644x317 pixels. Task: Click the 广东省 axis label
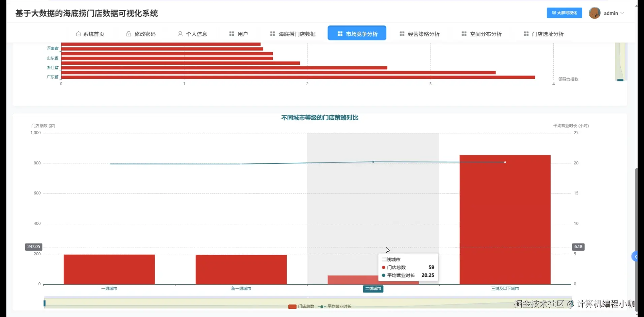53,77
